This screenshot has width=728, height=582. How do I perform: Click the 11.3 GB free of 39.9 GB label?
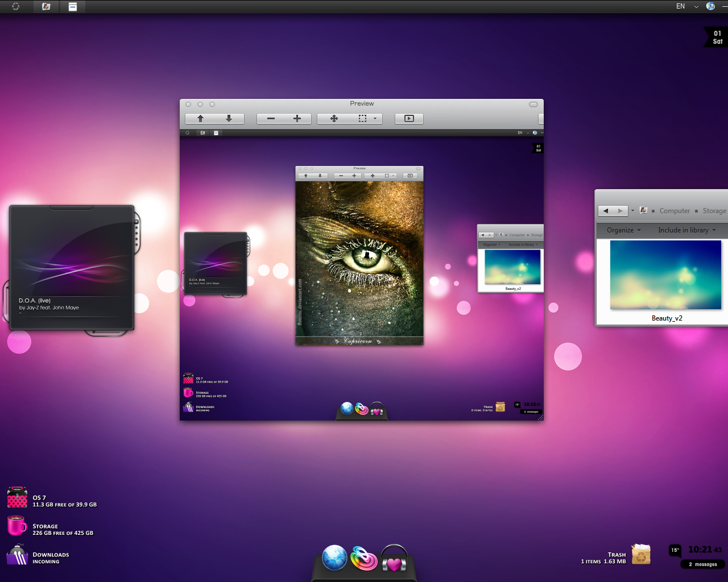point(64,505)
